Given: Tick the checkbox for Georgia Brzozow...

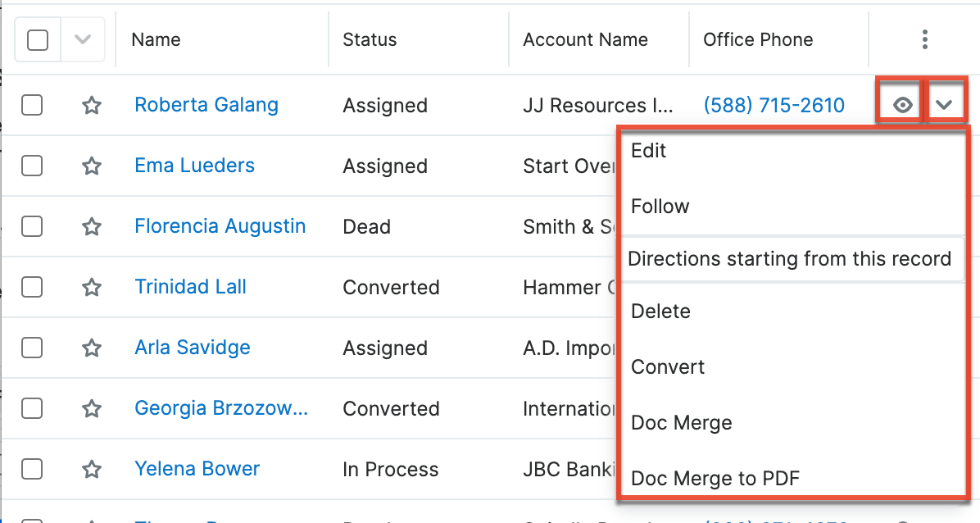Looking at the screenshot, I should (32, 408).
